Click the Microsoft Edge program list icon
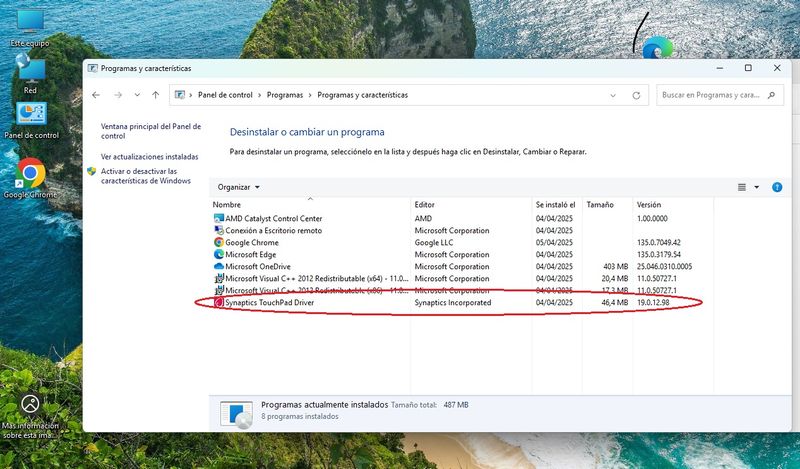Image resolution: width=800 pixels, height=469 pixels. pyautogui.click(x=219, y=255)
